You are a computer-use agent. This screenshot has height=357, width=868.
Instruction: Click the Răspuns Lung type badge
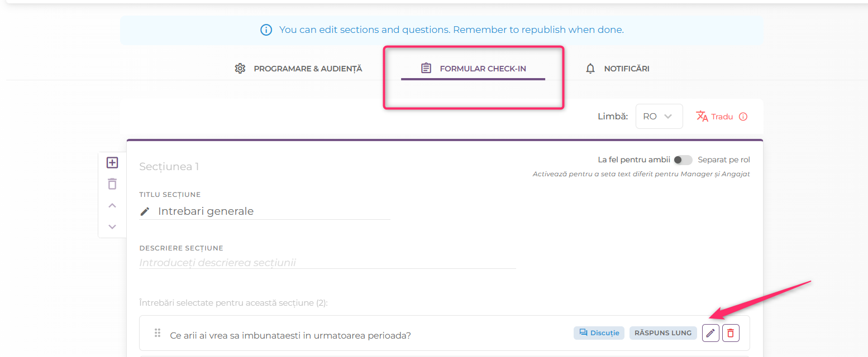[x=663, y=333]
